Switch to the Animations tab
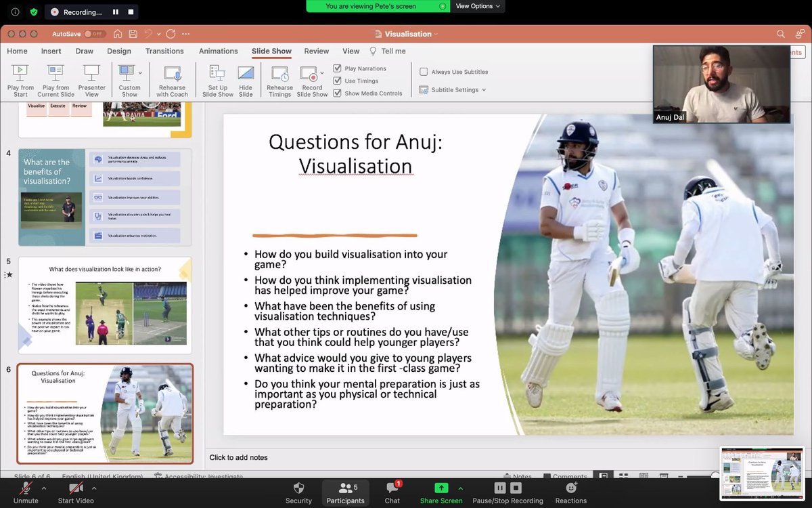This screenshot has width=812, height=508. click(x=218, y=51)
